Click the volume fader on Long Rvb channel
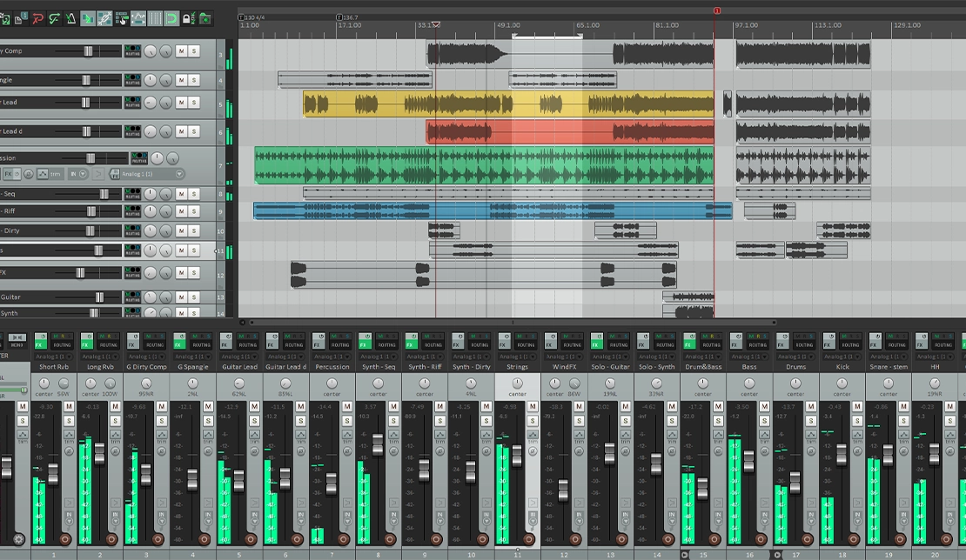The image size is (966, 560). (x=99, y=453)
